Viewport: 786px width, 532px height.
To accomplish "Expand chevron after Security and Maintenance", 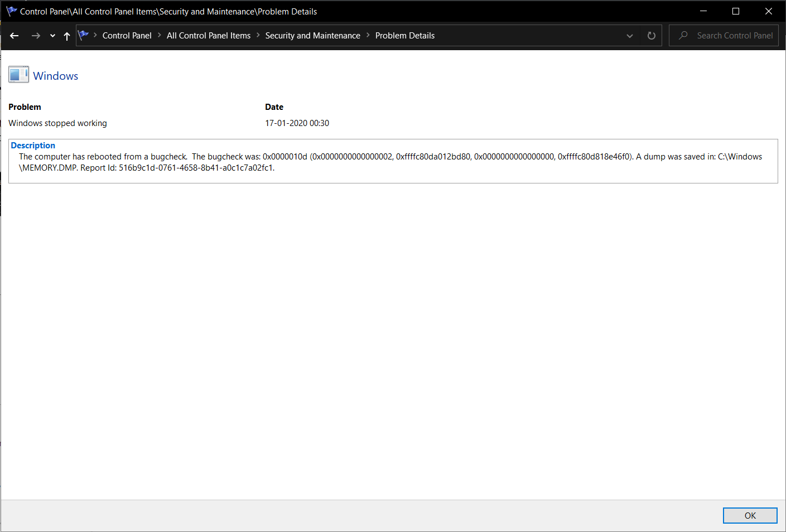I will [368, 35].
